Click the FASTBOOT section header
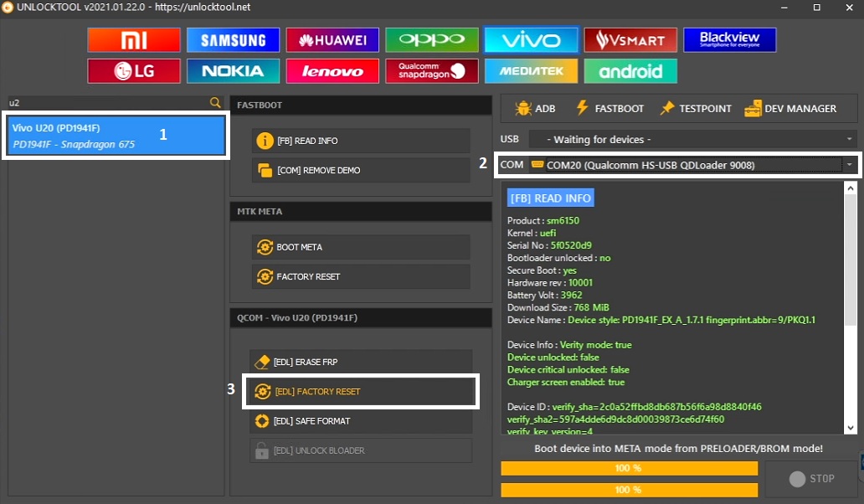 [361, 105]
